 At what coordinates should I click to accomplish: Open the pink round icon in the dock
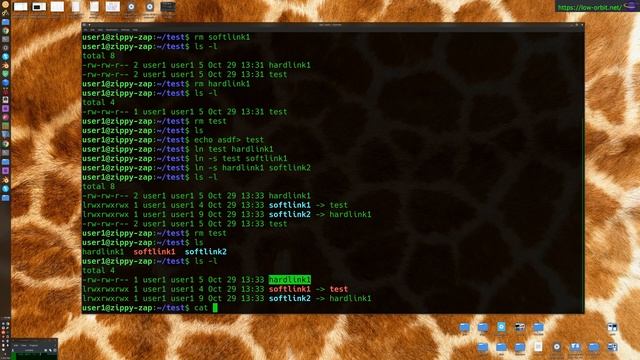(x=5, y=117)
